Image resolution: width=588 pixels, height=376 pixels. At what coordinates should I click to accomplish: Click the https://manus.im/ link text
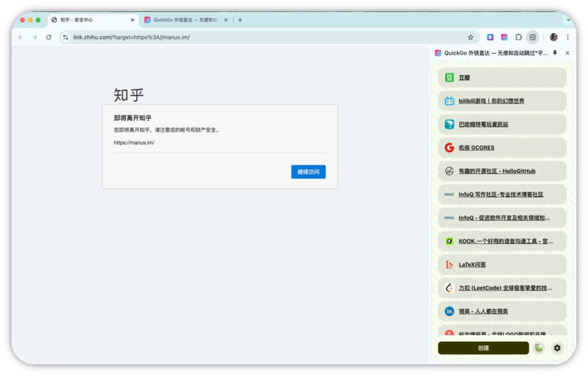134,143
